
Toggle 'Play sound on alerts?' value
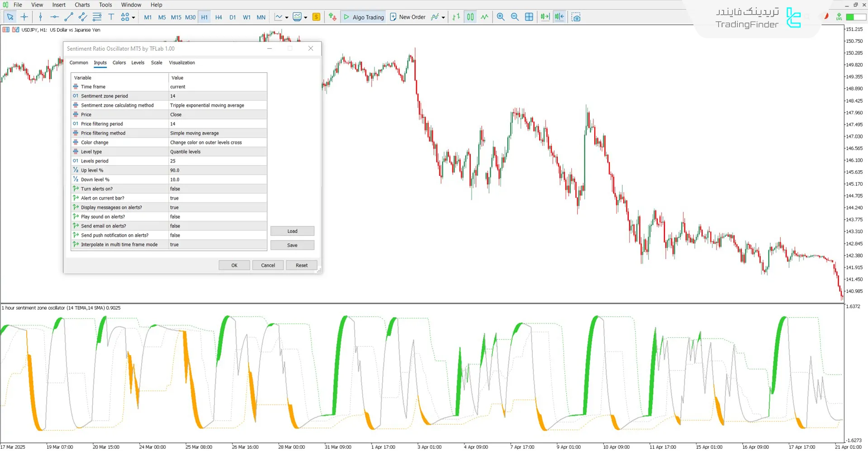217,217
